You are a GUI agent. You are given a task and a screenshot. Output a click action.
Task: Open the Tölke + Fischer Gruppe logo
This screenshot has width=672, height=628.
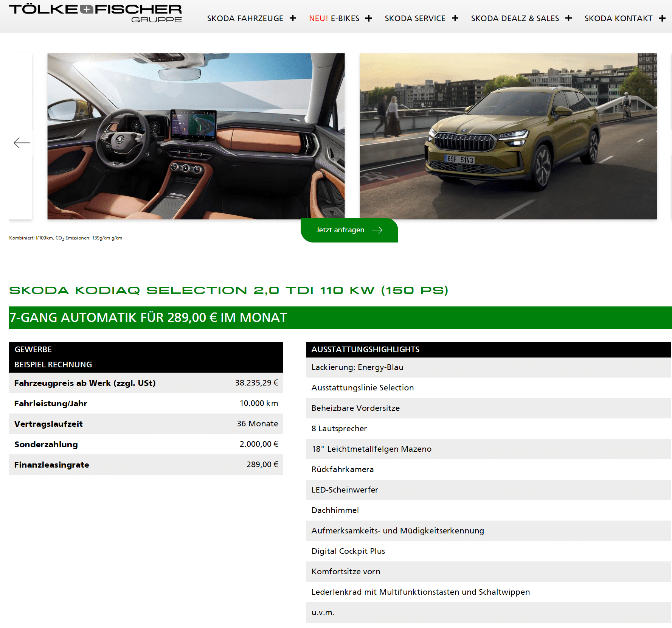[x=95, y=14]
